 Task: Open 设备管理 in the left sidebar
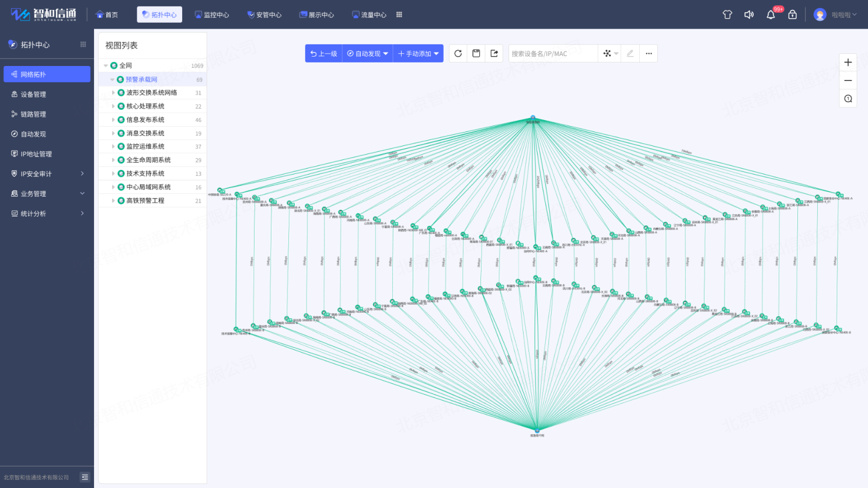pyautogui.click(x=33, y=95)
